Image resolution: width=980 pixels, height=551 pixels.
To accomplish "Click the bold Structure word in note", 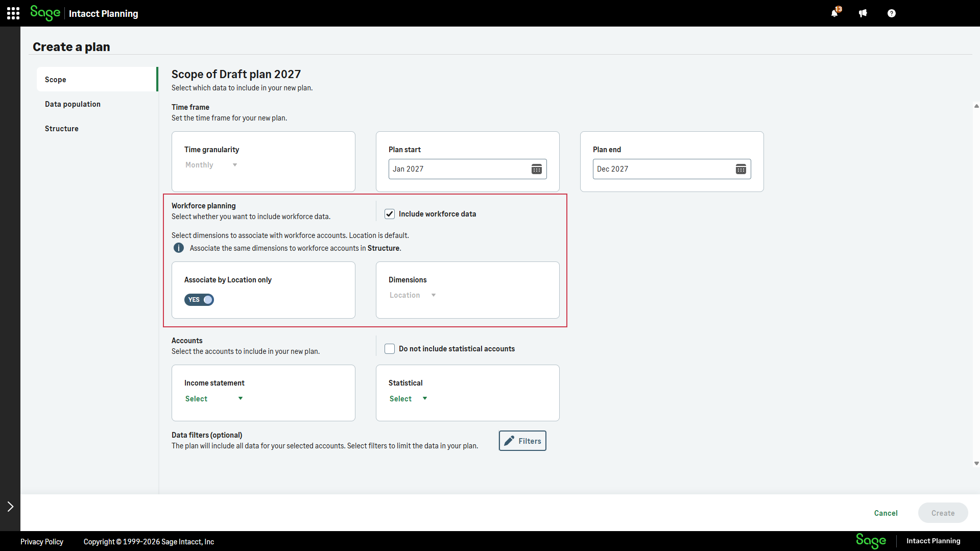I will (384, 248).
